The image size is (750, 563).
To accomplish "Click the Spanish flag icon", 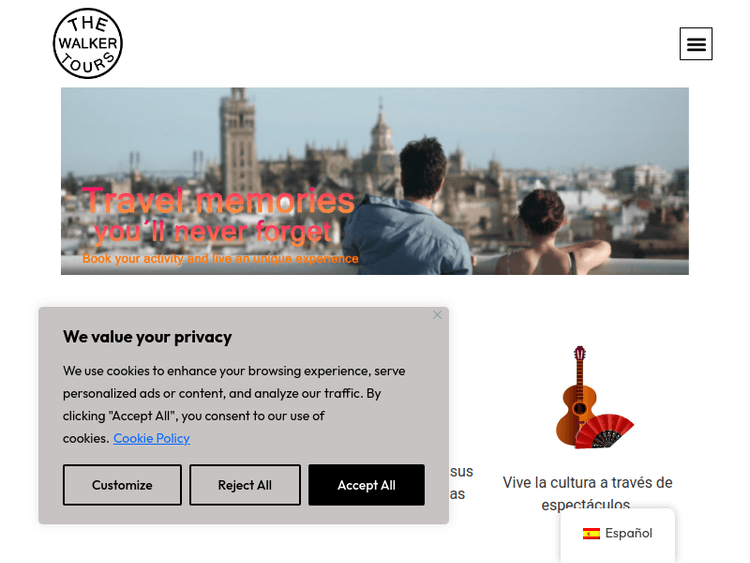I will pos(591,533).
